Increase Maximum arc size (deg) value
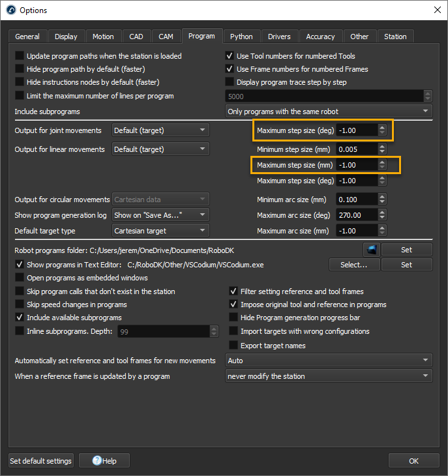This screenshot has height=476, width=448. pyautogui.click(x=372, y=212)
